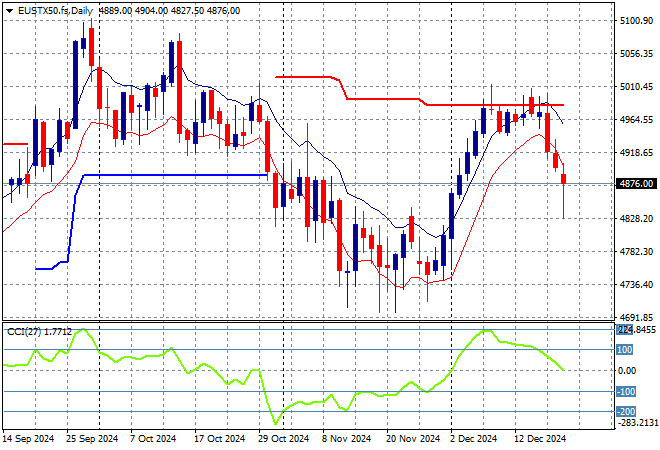Click the latest red candle at far right

click(x=564, y=179)
